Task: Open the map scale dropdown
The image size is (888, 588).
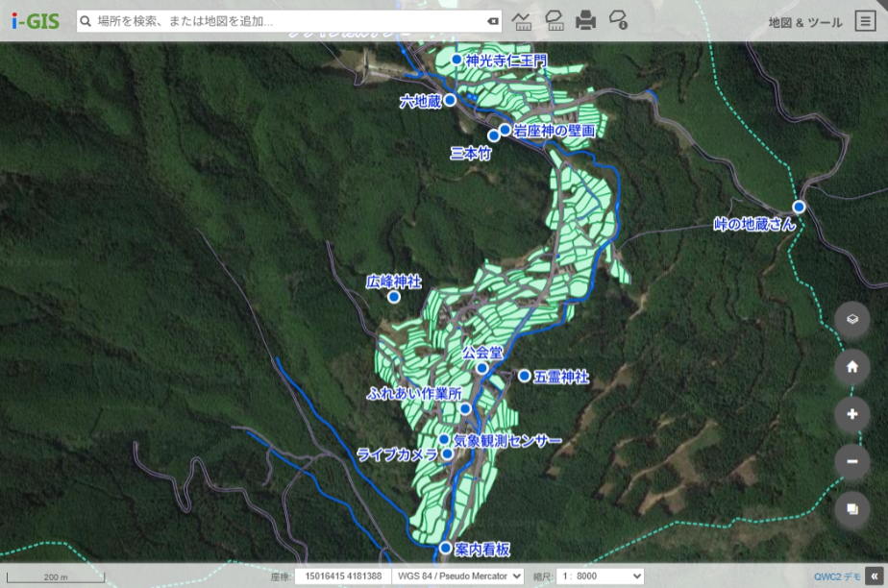Action: click(601, 576)
